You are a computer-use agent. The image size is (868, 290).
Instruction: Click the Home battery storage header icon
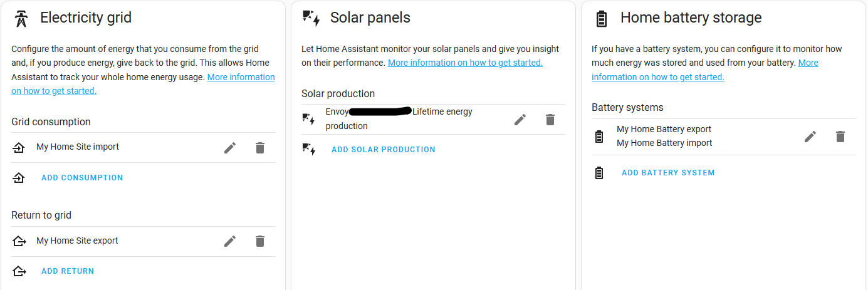tap(602, 19)
